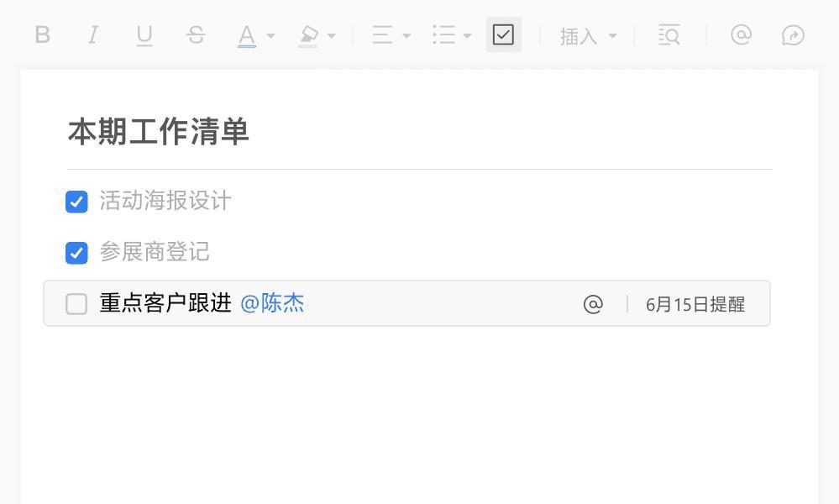Click the @ mention icon in toolbar
The width and height of the screenshot is (839, 504).
click(741, 34)
